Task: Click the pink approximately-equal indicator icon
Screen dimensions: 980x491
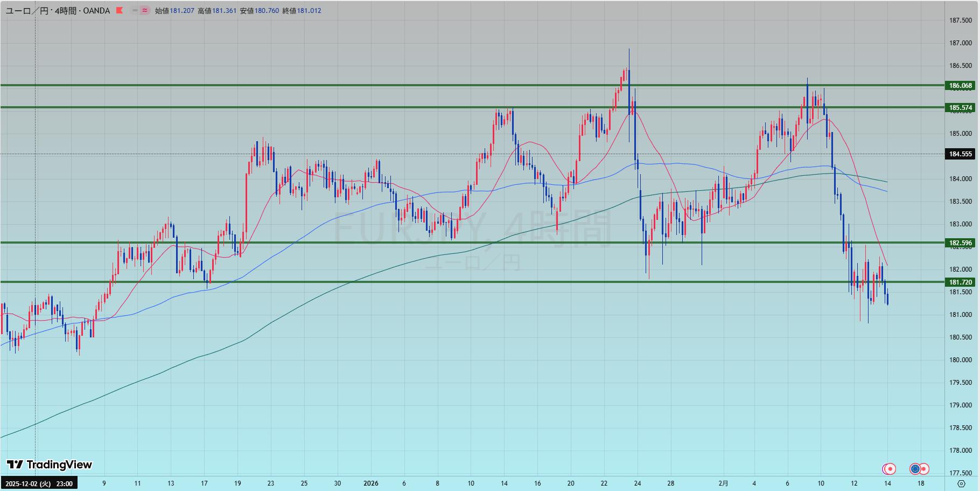Action: [145, 10]
